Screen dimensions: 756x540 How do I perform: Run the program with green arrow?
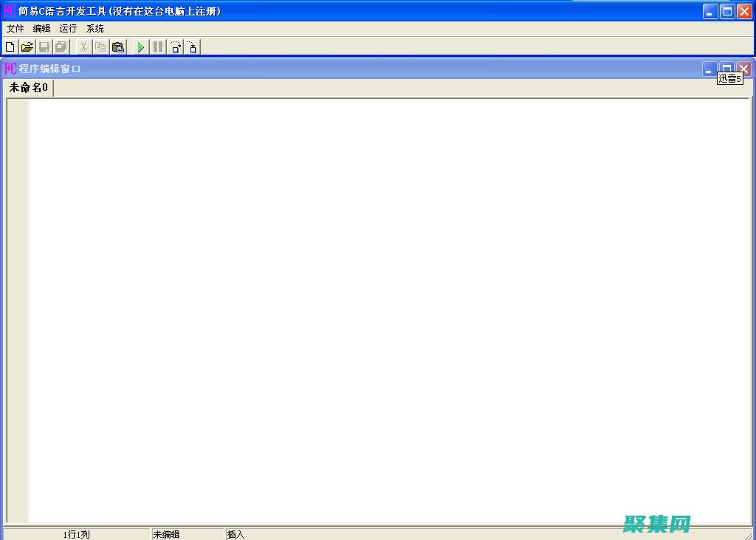pyautogui.click(x=140, y=47)
